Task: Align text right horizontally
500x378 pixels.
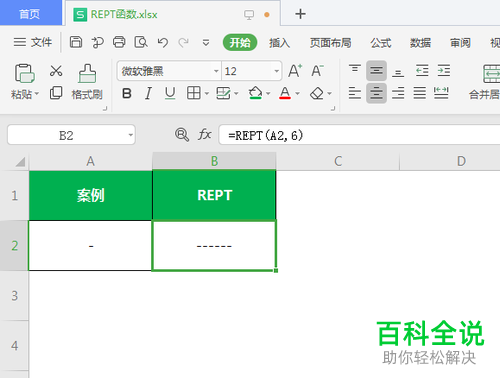Action: coord(398,93)
